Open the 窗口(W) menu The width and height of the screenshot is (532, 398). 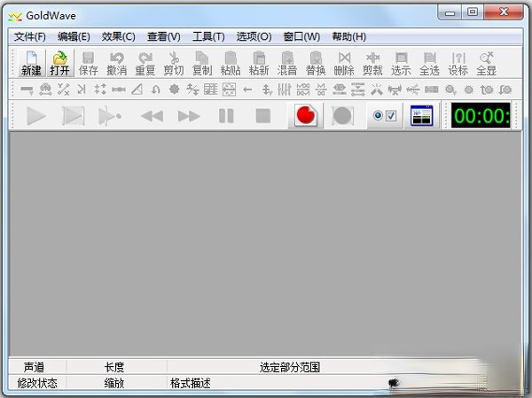(302, 36)
